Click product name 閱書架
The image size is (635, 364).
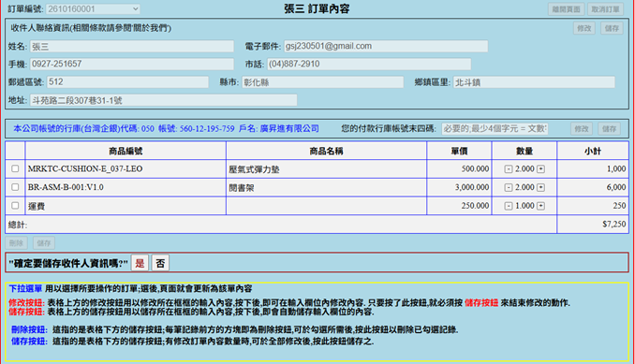pos(242,188)
